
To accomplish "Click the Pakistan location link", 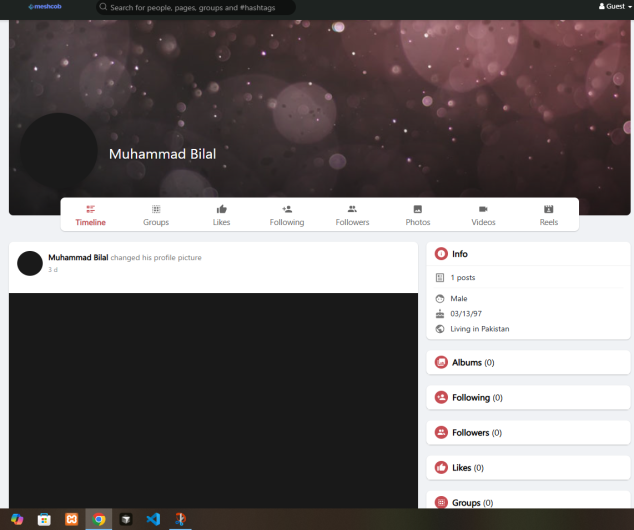I will coord(495,329).
